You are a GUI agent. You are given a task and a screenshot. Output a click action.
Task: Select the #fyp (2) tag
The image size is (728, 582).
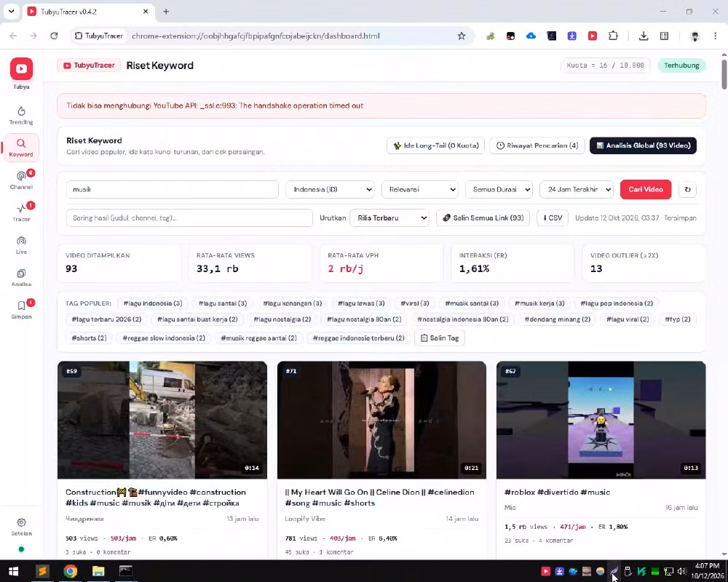pos(677,319)
